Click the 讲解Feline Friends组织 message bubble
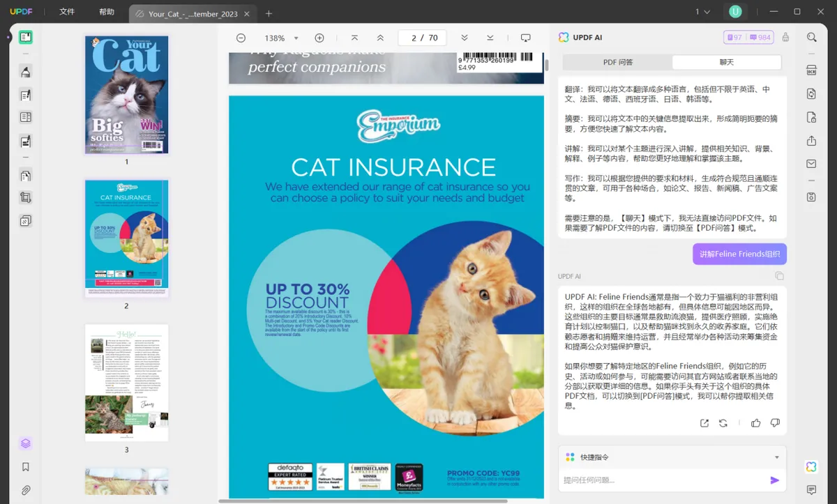This screenshot has width=837, height=504. [739, 254]
